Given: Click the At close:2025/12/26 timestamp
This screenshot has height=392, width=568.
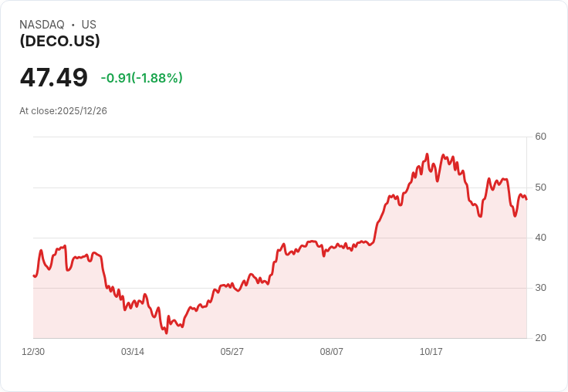Looking at the screenshot, I should 63,111.
